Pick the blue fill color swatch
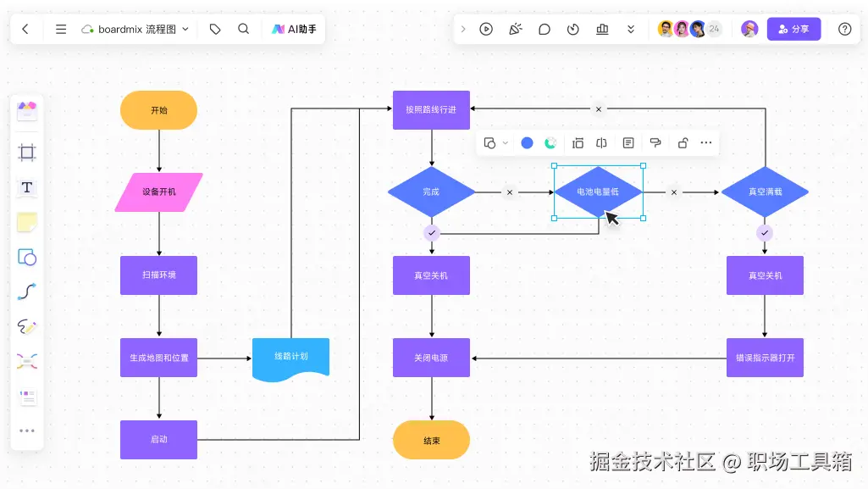Image resolution: width=868 pixels, height=489 pixels. pos(527,143)
